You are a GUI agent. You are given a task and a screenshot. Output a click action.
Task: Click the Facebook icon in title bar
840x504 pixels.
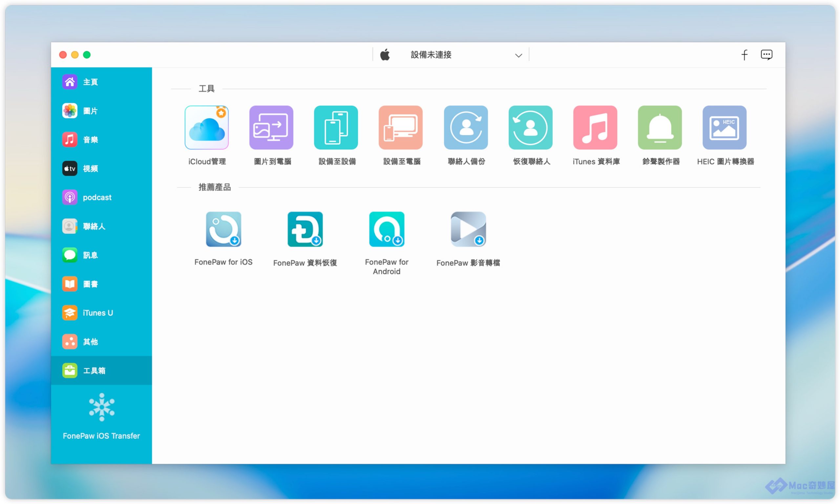[x=744, y=55]
